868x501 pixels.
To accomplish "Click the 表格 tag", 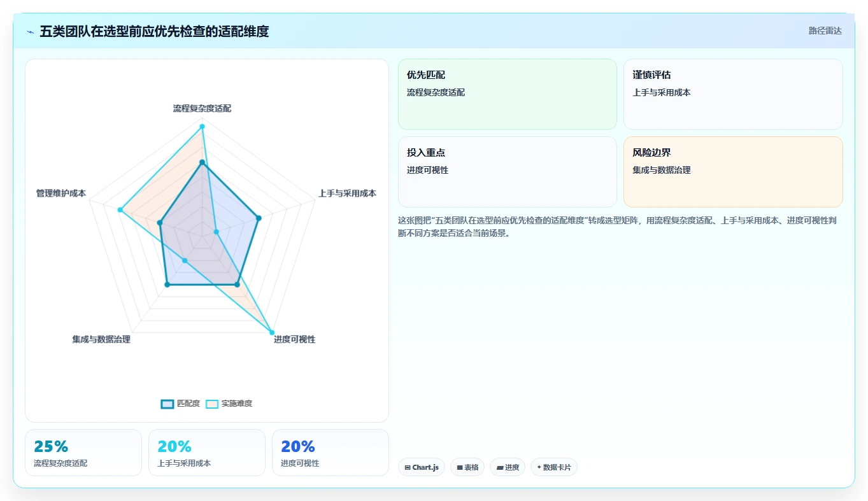I will pyautogui.click(x=467, y=467).
